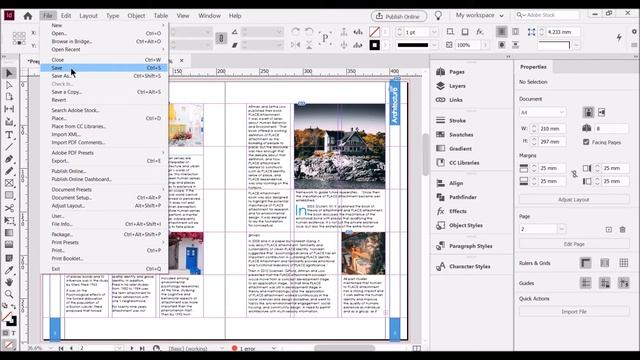This screenshot has height=360, width=640.
Task: Create a new page with plus icon
Action: 609,229
